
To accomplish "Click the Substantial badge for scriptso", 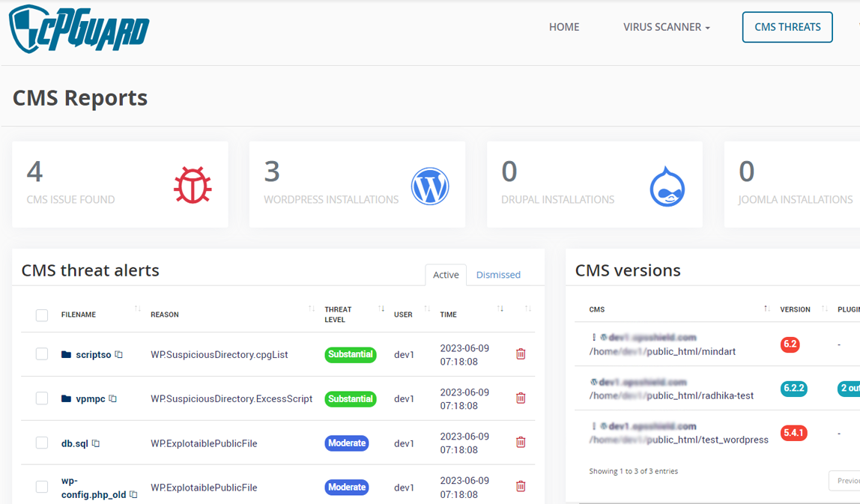I will tap(351, 355).
